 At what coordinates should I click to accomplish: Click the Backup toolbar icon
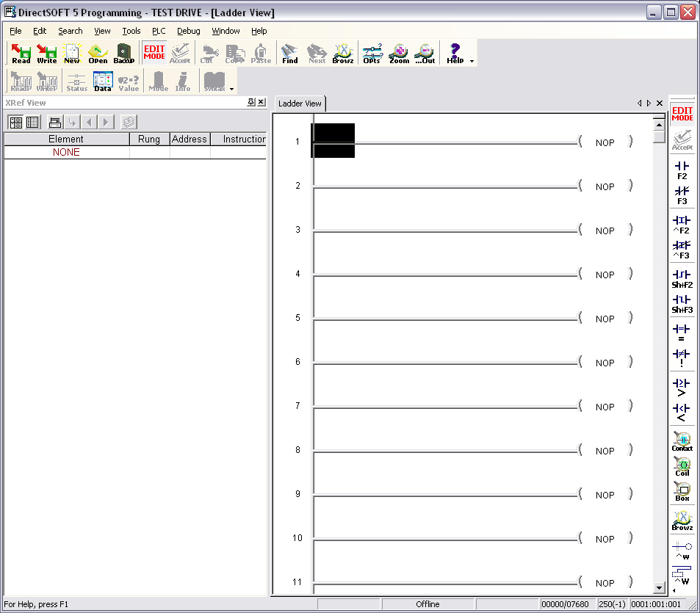(x=123, y=54)
